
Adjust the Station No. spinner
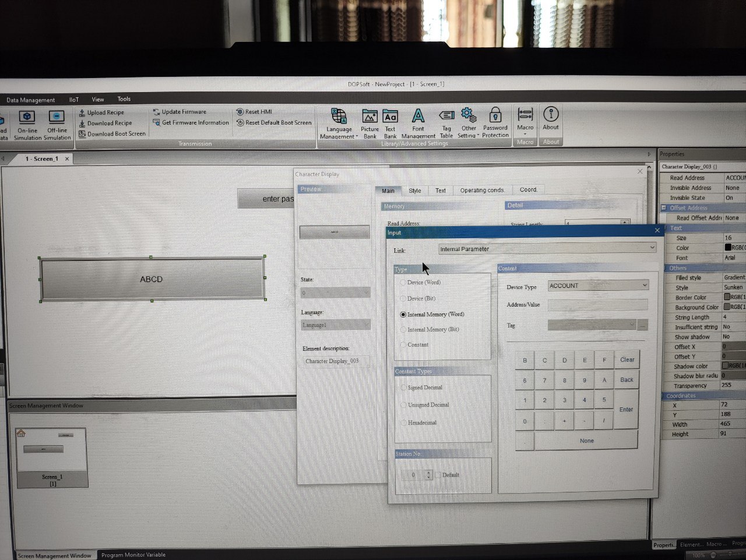pyautogui.click(x=429, y=475)
